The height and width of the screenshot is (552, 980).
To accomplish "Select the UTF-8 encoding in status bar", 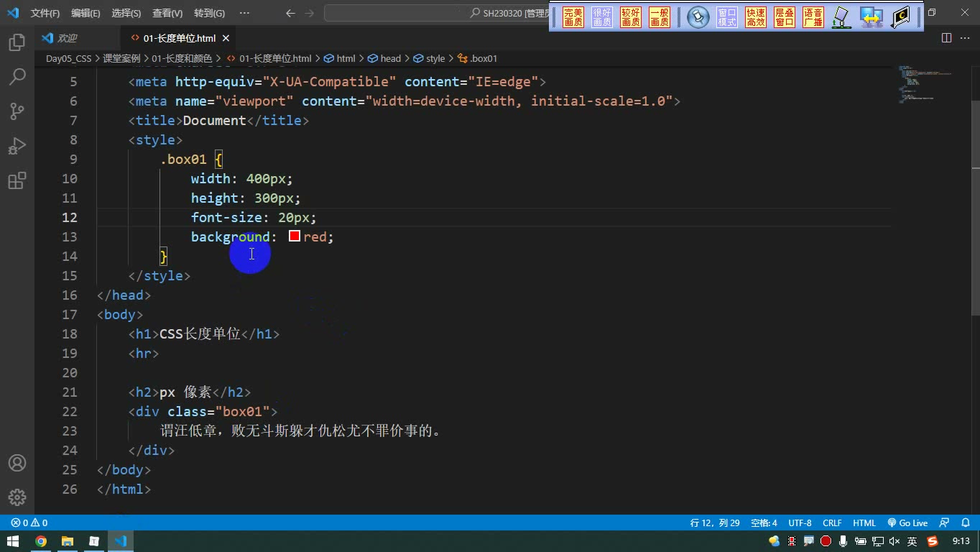I will click(x=800, y=523).
